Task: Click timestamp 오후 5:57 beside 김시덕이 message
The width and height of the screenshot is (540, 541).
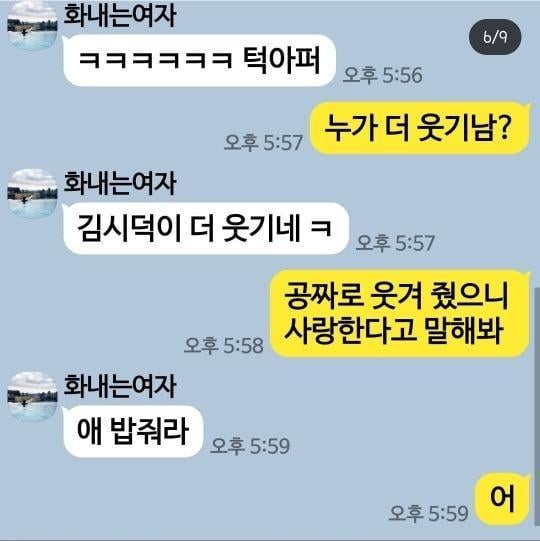Action: point(395,243)
